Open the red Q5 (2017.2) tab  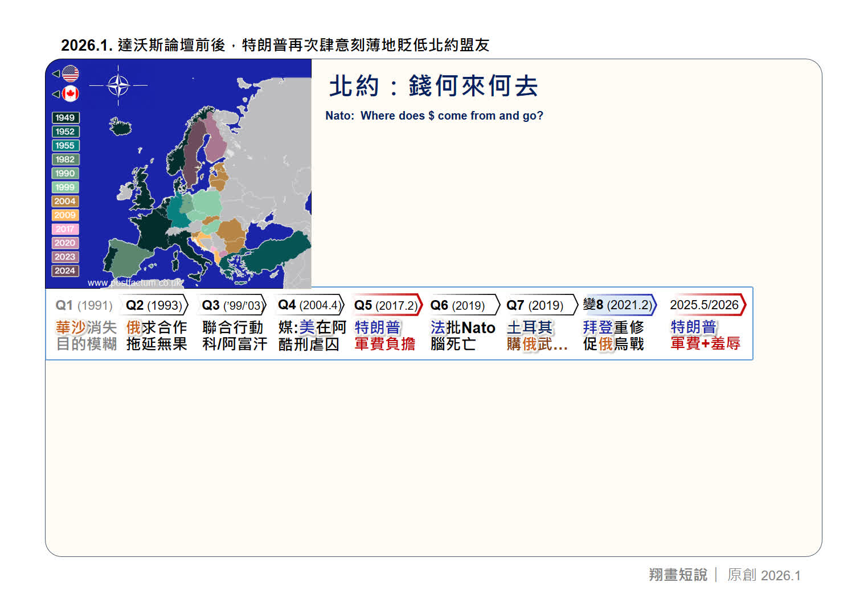point(386,306)
